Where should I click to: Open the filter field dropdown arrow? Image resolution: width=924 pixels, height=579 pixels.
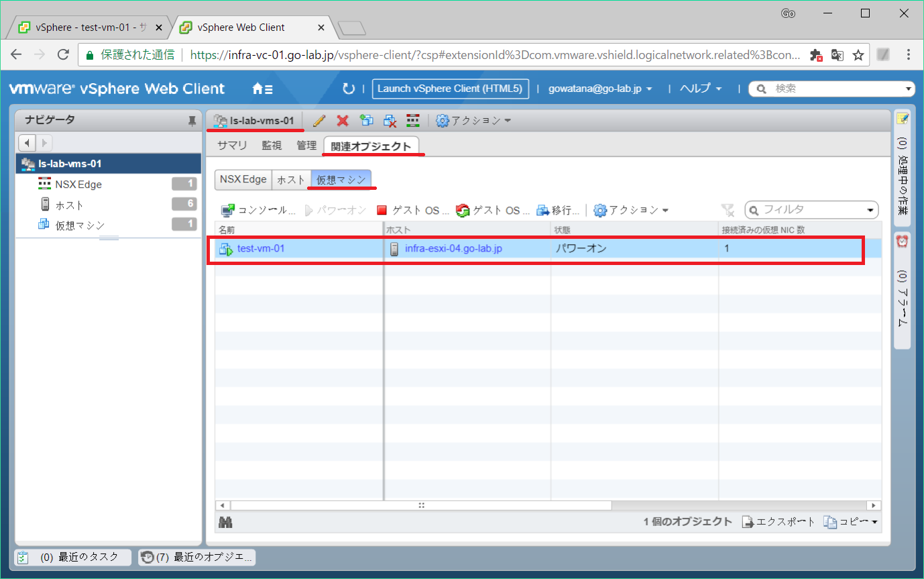point(871,211)
